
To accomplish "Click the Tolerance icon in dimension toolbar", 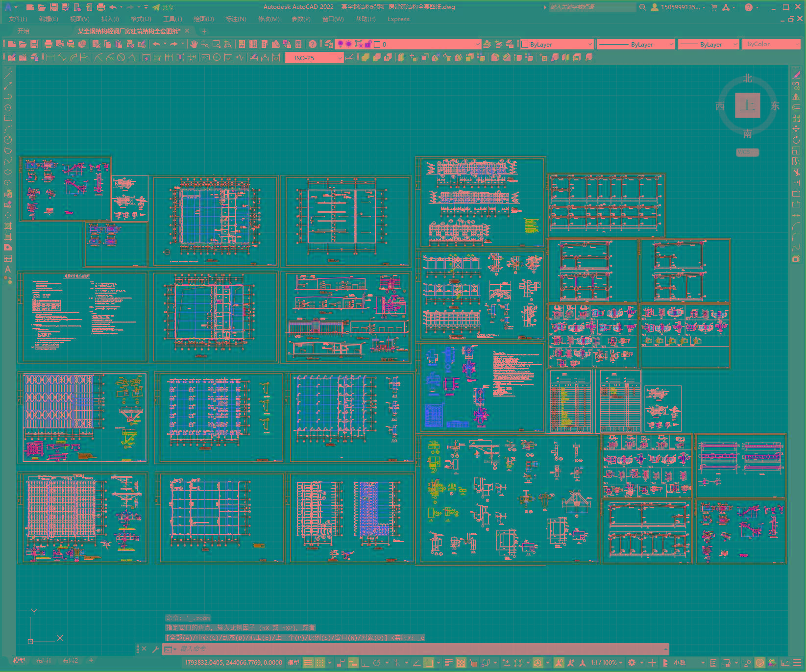I will click(x=205, y=58).
